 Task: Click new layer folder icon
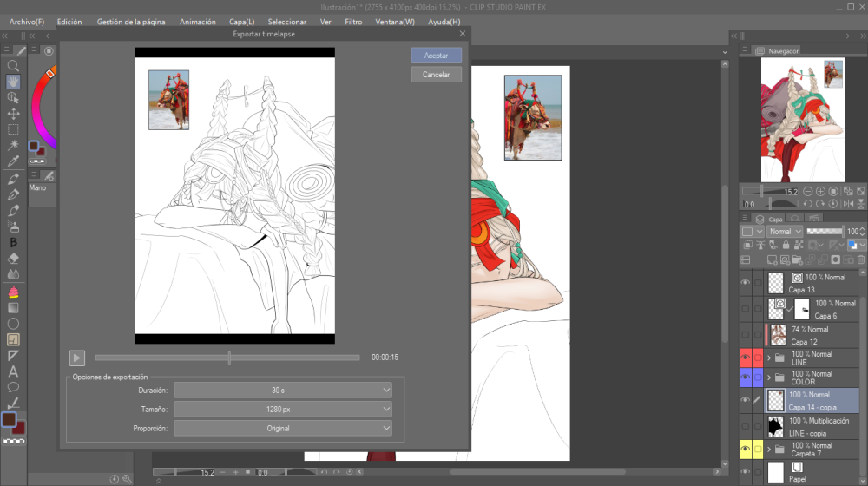[797, 259]
